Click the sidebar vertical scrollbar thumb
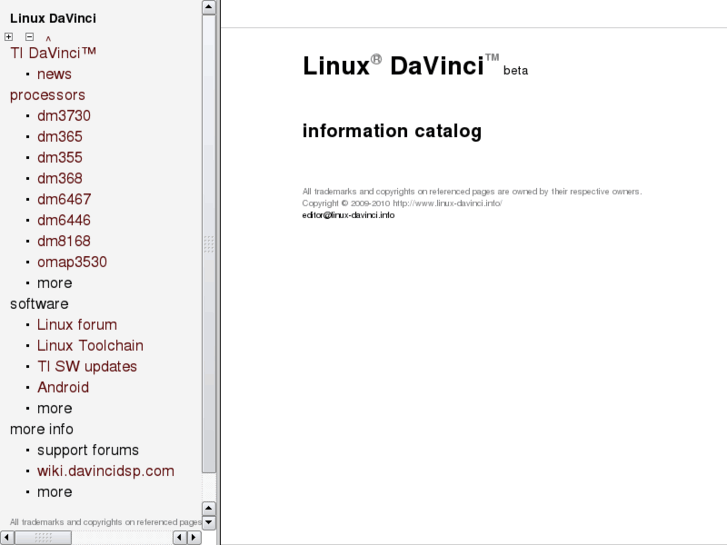The width and height of the screenshot is (727, 545). 209,244
